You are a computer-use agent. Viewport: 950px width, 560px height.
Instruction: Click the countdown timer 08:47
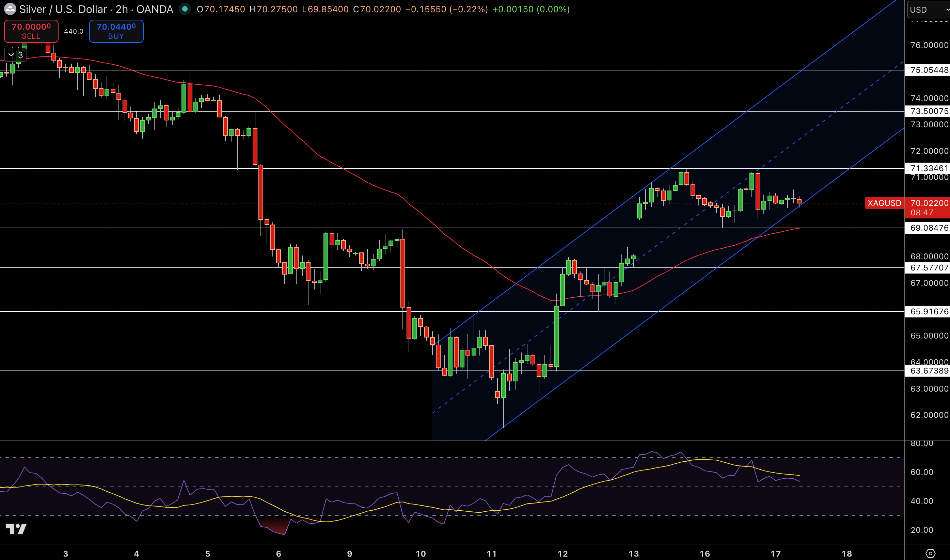922,213
